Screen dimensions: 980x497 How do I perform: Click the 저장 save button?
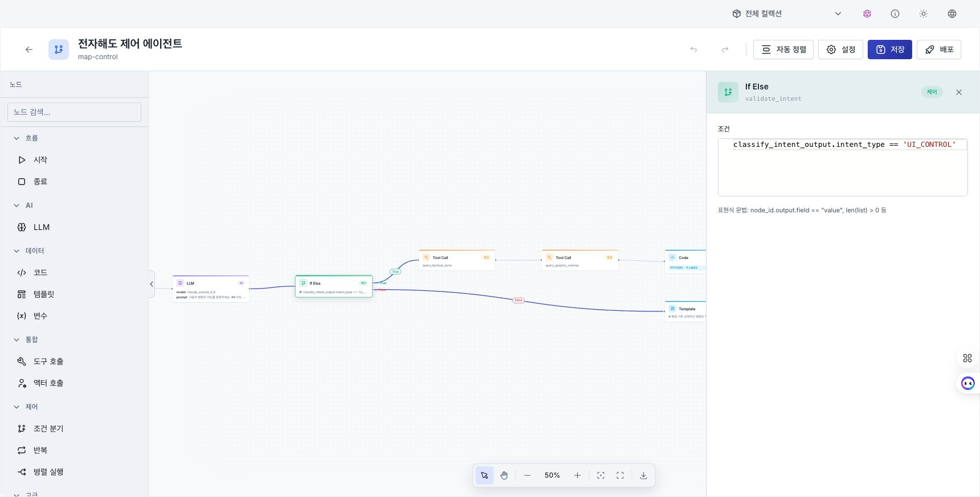click(x=890, y=50)
